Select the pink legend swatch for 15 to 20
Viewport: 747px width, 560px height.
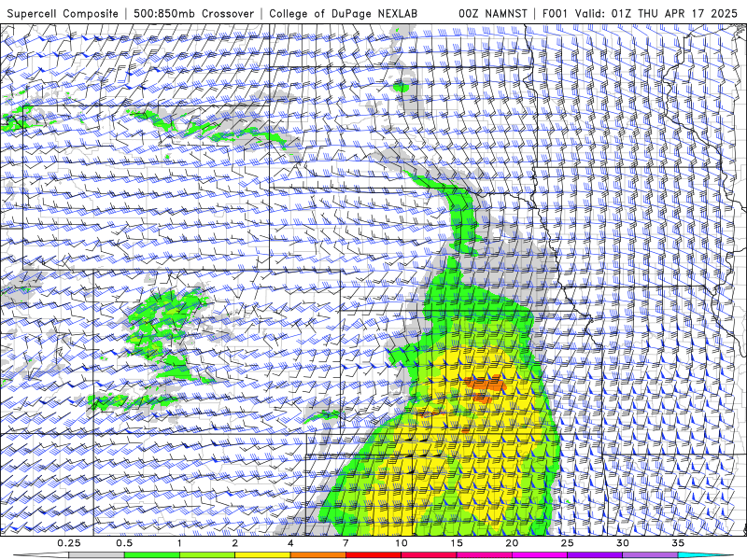pos(484,555)
